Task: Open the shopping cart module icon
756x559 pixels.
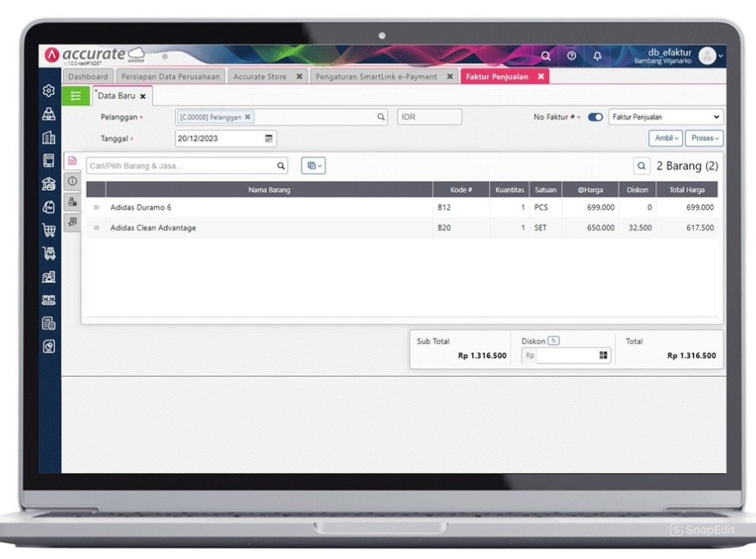Action: pyautogui.click(x=49, y=230)
